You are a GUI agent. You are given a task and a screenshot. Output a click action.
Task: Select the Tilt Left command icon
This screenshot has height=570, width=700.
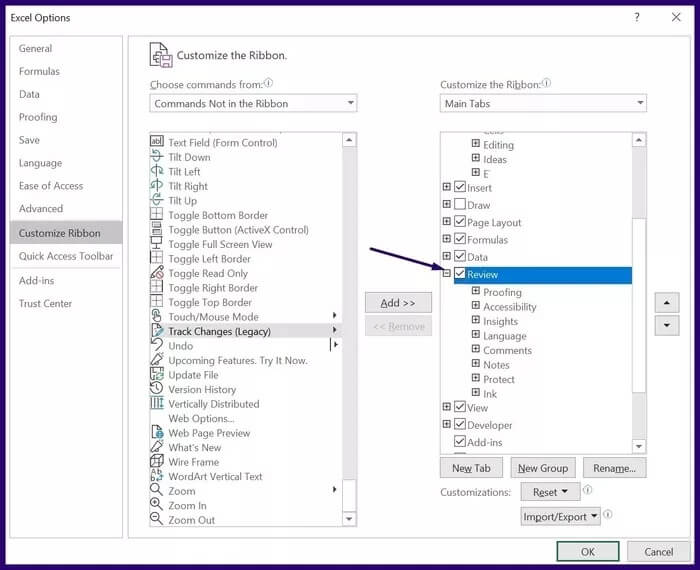click(157, 171)
